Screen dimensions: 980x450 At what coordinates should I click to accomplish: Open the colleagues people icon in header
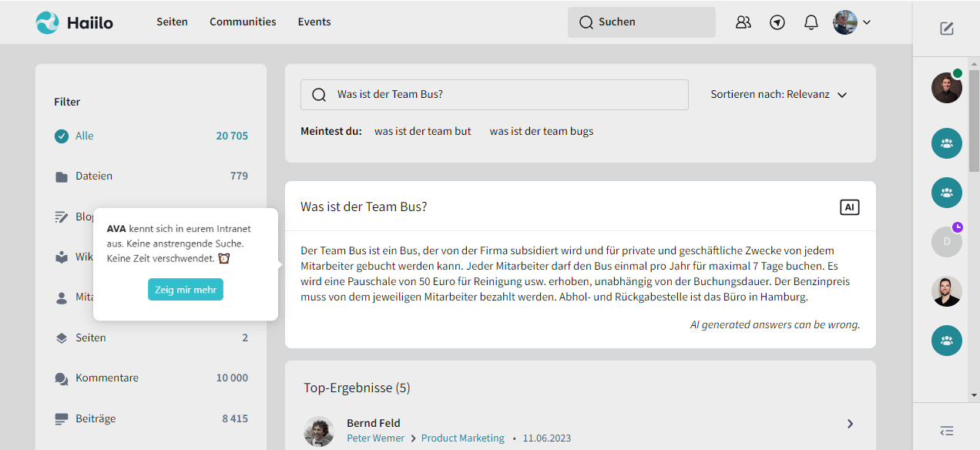coord(743,22)
